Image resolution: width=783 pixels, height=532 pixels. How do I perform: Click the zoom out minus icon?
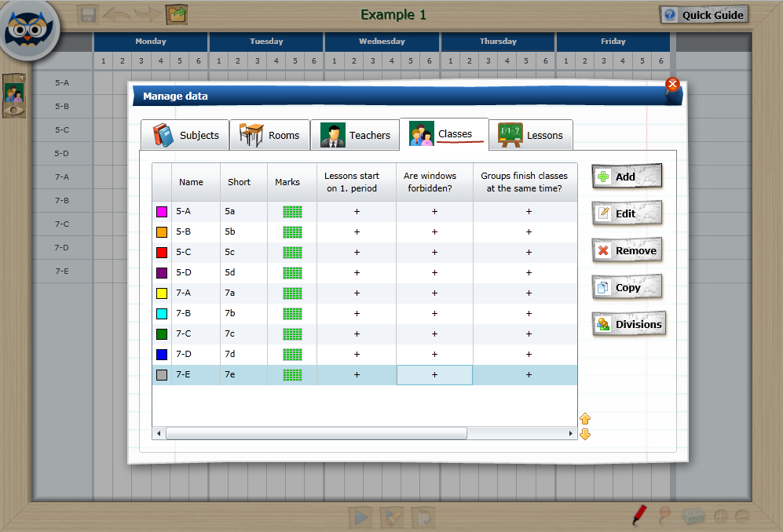pos(742,516)
